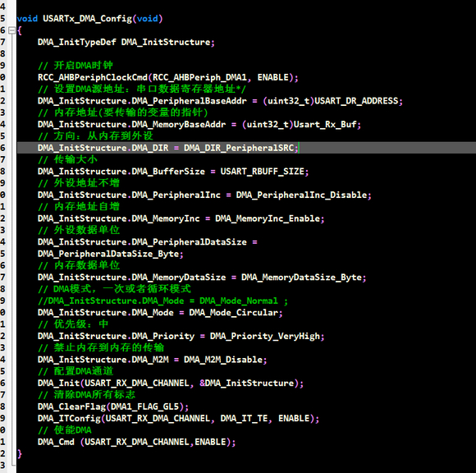Image resolution: width=476 pixels, height=473 pixels.
Task: Click the DMA_DIR_PeripheralSRC value
Action: point(239,148)
